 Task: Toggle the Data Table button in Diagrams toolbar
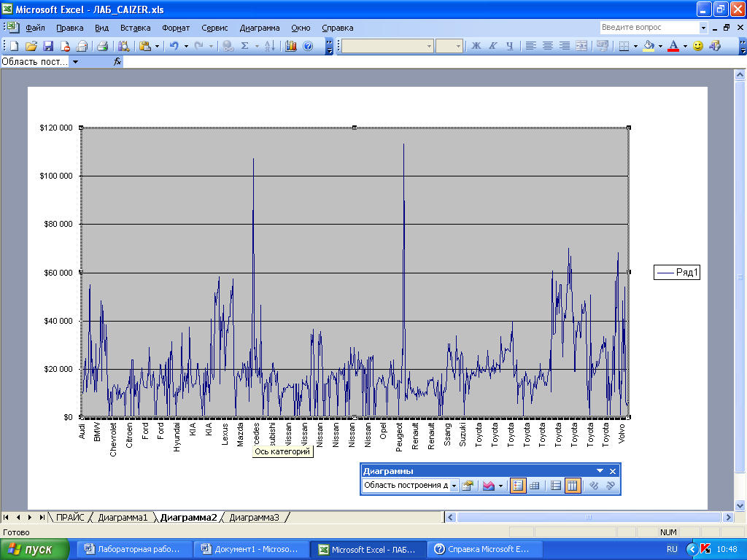(x=535, y=485)
